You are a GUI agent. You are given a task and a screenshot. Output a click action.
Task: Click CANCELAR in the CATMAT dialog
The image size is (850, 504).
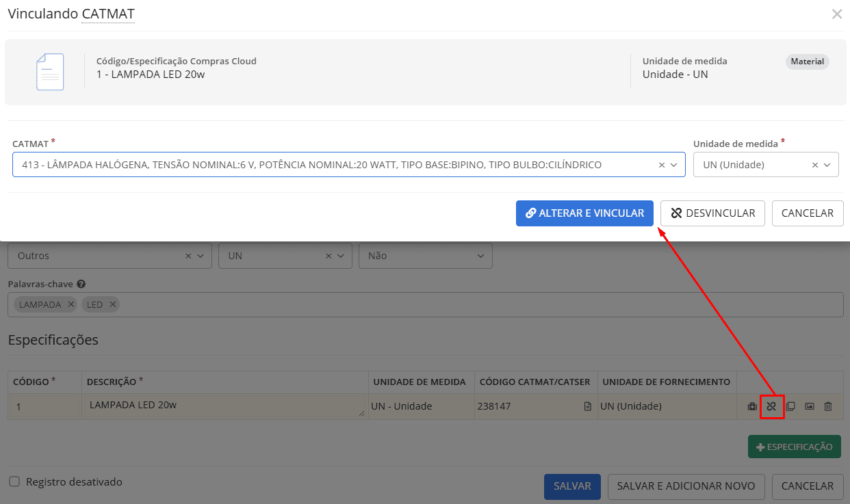coord(807,213)
